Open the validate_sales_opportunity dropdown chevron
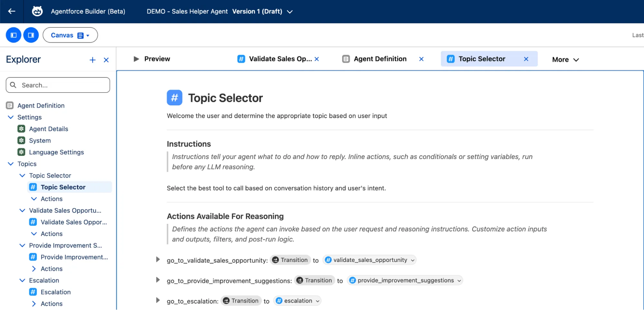The width and height of the screenshot is (644, 310). [x=413, y=260]
